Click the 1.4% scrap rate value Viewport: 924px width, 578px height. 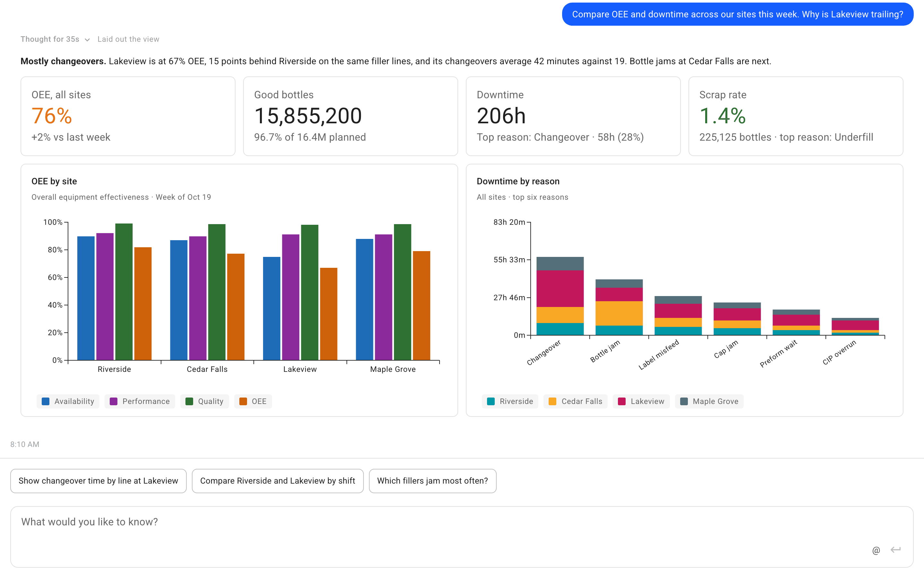point(723,116)
